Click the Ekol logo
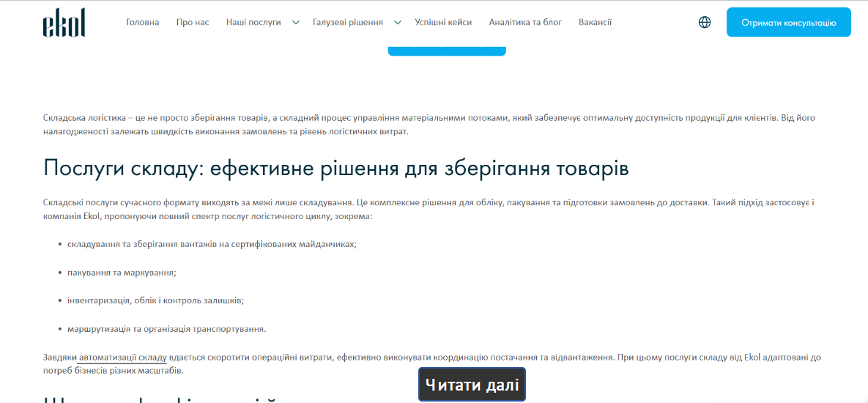This screenshot has width=868, height=403. coord(64,23)
